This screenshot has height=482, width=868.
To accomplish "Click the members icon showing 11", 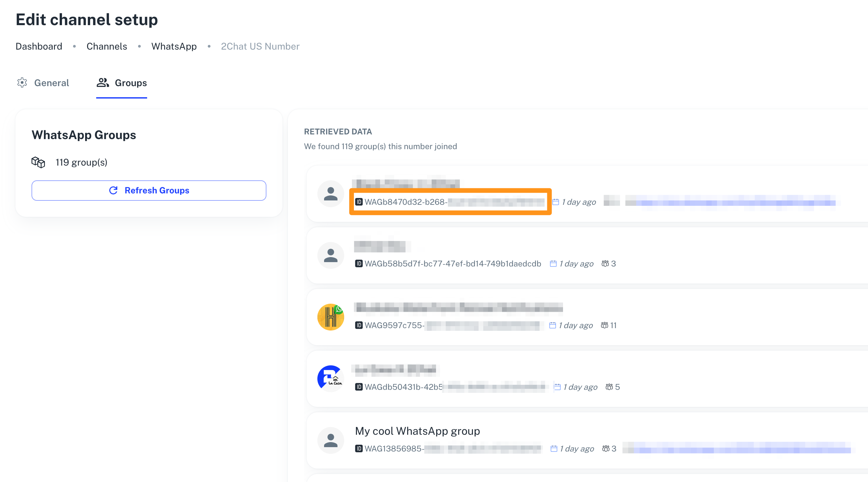I will tap(605, 325).
